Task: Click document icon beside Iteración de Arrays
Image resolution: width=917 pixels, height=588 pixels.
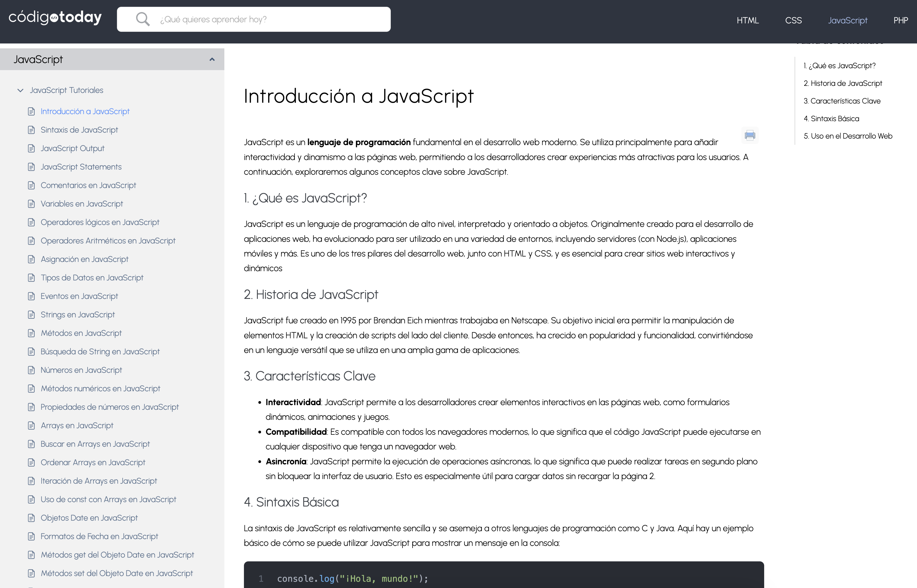Action: pyautogui.click(x=31, y=481)
